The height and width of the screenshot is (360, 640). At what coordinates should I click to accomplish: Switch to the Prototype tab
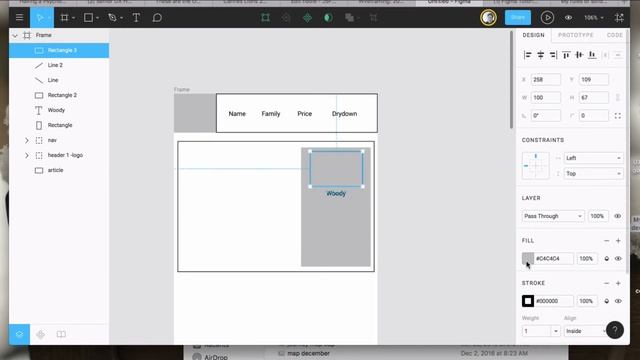pyautogui.click(x=576, y=35)
